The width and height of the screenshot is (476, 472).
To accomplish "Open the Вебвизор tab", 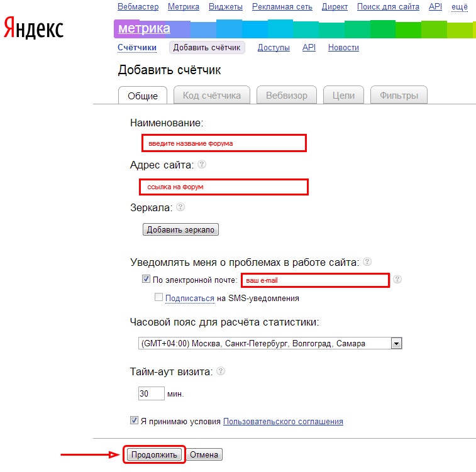I will click(x=287, y=96).
